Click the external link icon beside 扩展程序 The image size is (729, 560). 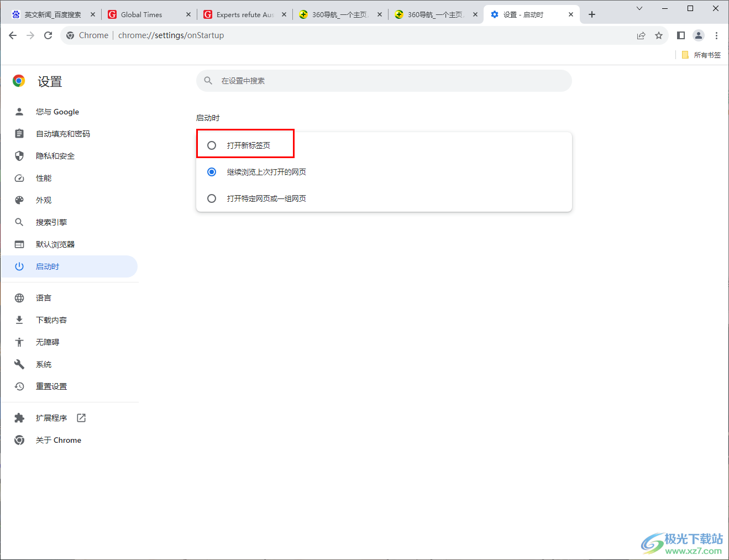point(81,418)
